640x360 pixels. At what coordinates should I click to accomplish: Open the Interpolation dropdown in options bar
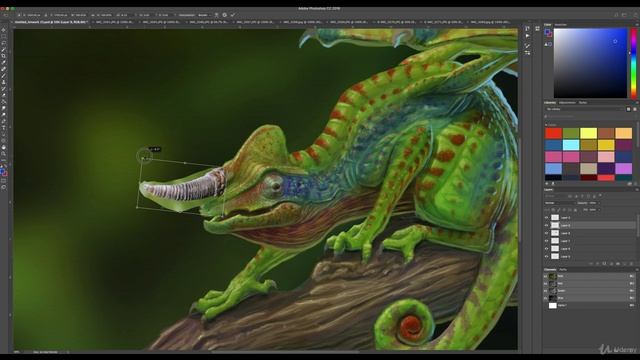pyautogui.click(x=203, y=15)
